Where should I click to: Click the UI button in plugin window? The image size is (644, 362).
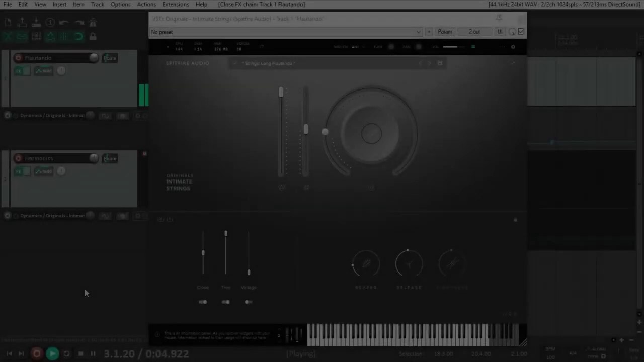coord(500,32)
